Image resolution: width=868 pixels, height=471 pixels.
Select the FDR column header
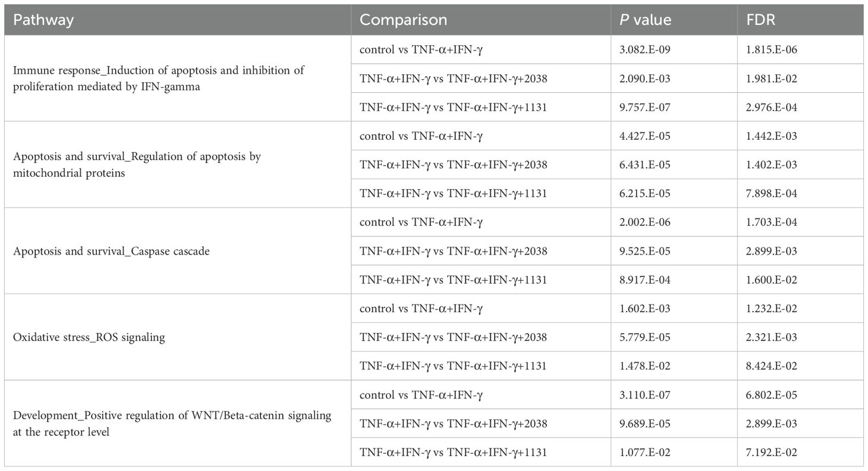[761, 20]
